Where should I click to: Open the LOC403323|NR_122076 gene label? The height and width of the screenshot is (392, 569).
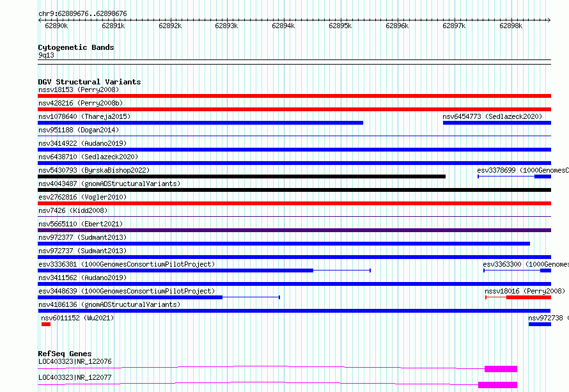[75, 361]
